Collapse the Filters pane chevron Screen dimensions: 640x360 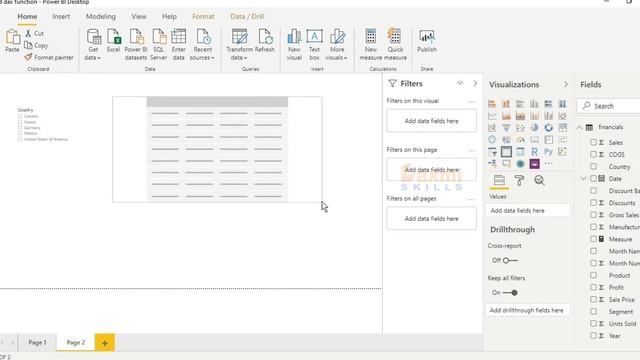[475, 83]
